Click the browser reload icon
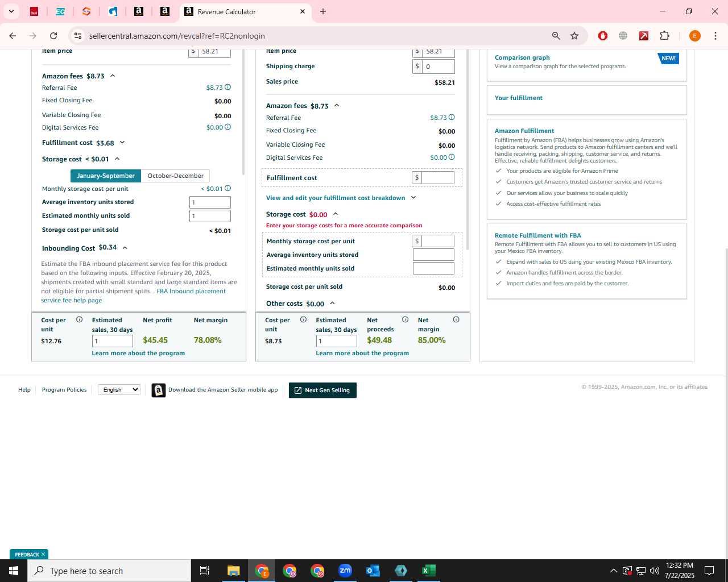 point(53,36)
